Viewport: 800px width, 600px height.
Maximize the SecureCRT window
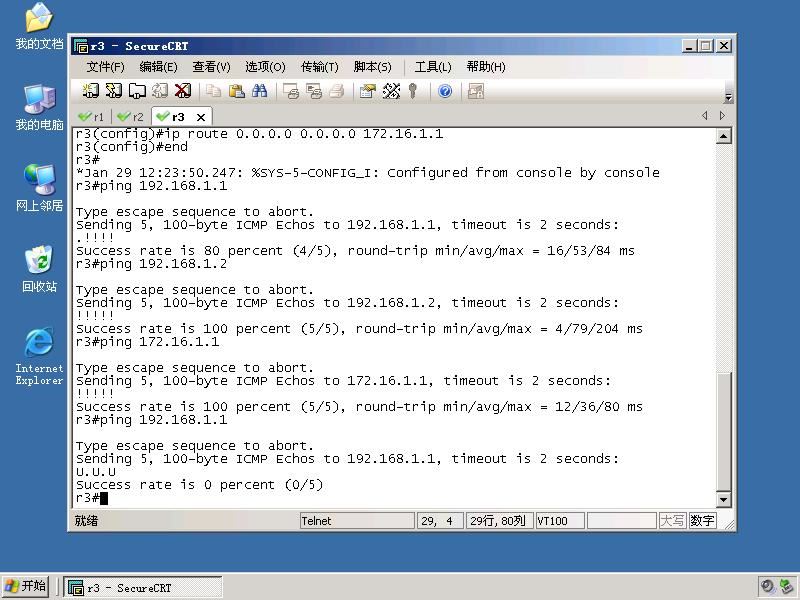706,46
